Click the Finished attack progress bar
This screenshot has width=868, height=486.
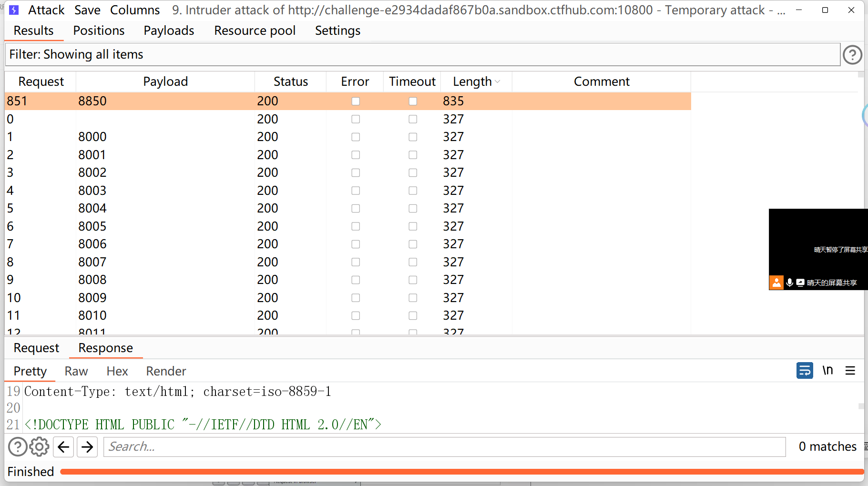pos(429,471)
